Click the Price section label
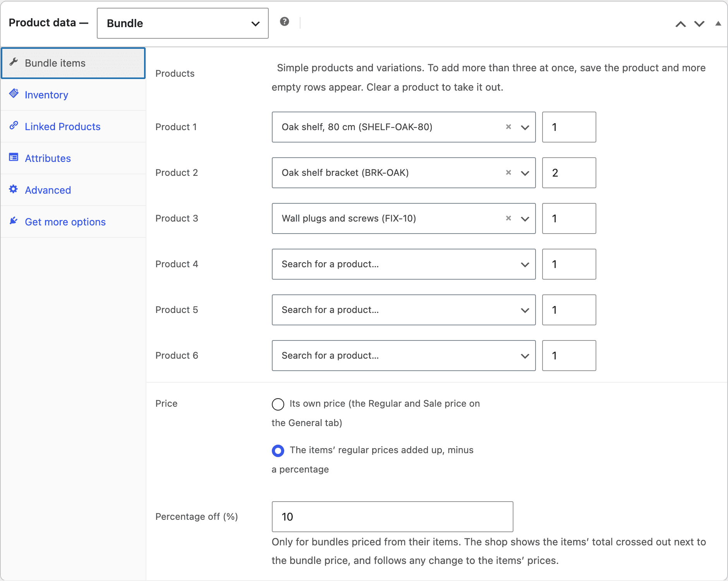Image resolution: width=728 pixels, height=581 pixels. click(x=167, y=404)
